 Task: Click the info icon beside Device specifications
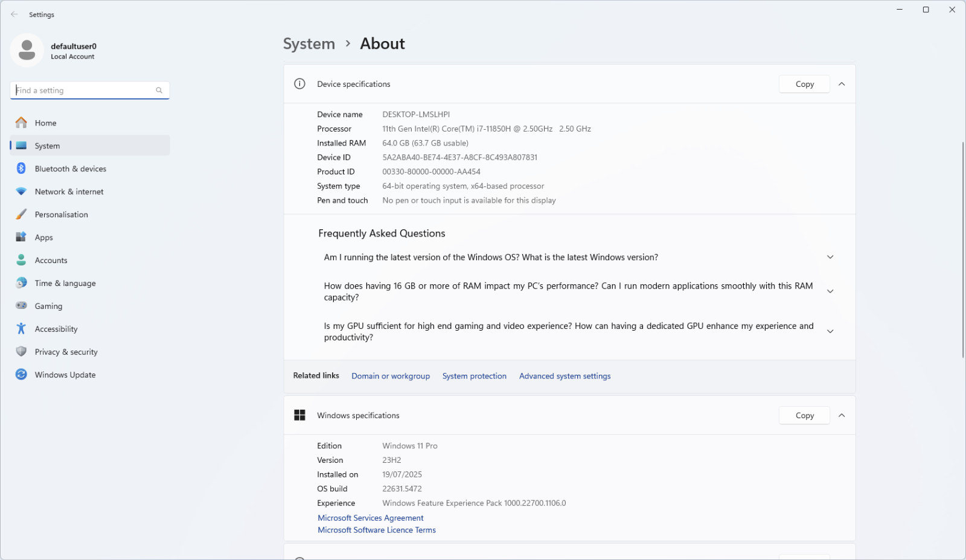click(x=299, y=84)
